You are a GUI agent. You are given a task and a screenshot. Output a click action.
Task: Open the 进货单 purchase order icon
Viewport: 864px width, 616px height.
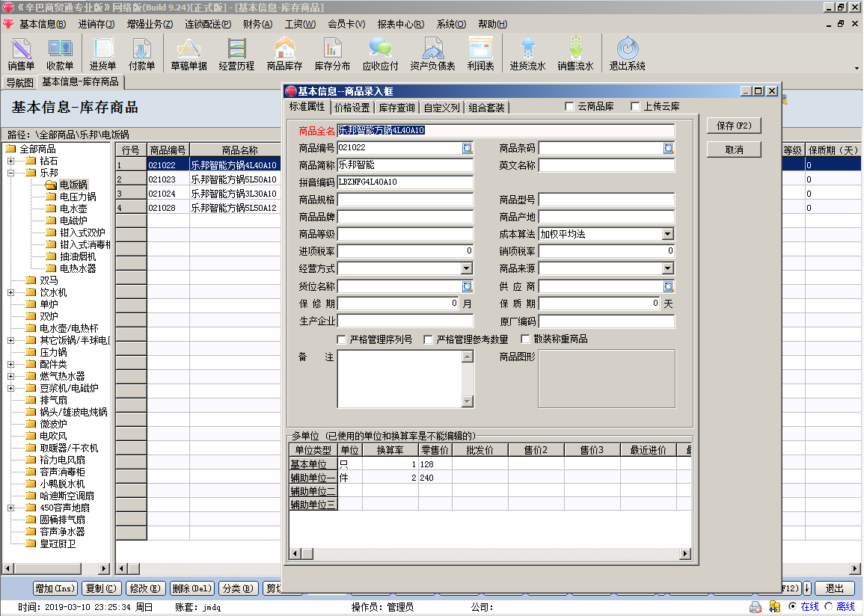tap(102, 55)
